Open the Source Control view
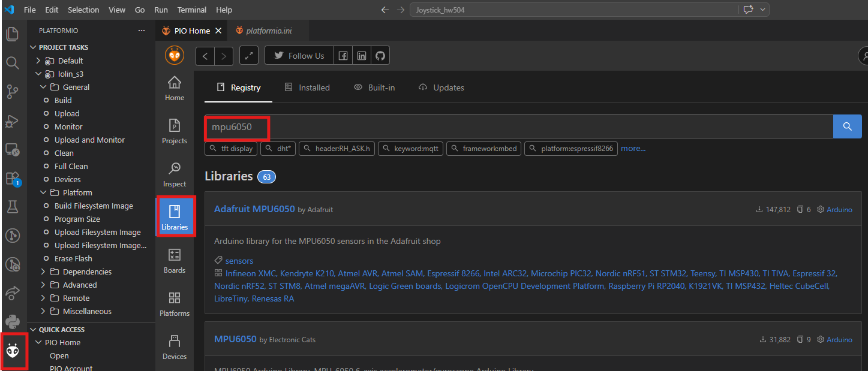Screen dimensions: 868x371 [x=13, y=92]
